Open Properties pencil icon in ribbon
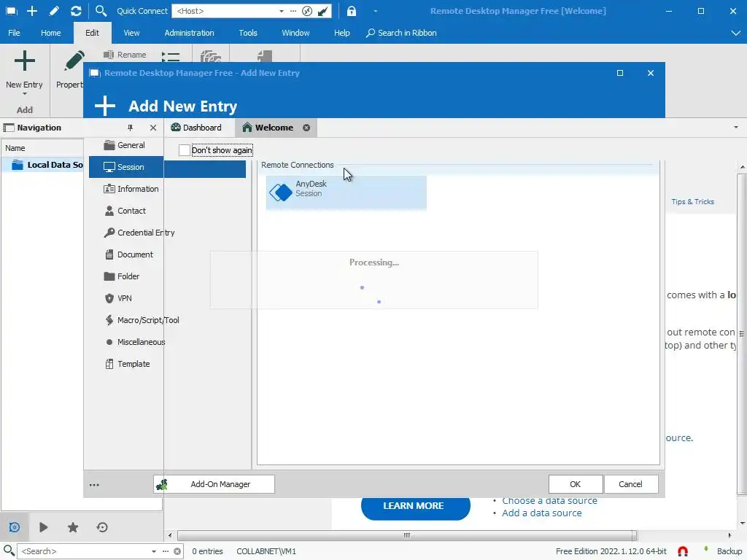 (x=74, y=61)
